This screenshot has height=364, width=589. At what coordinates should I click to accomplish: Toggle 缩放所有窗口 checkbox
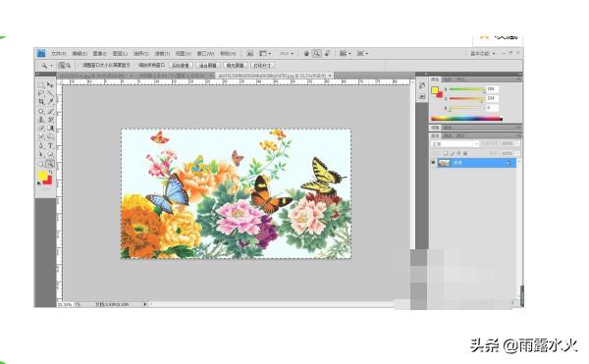point(136,66)
